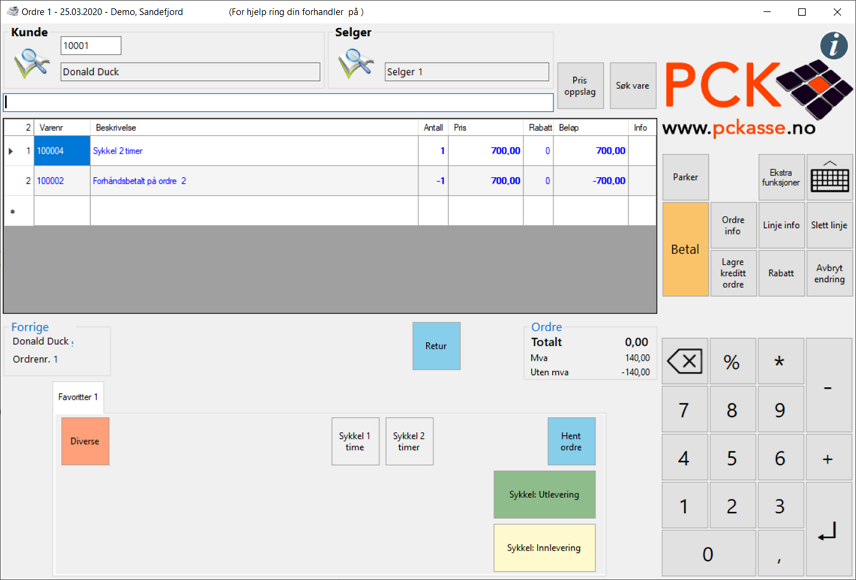
Task: Click the Rabatt column header
Action: (x=539, y=128)
